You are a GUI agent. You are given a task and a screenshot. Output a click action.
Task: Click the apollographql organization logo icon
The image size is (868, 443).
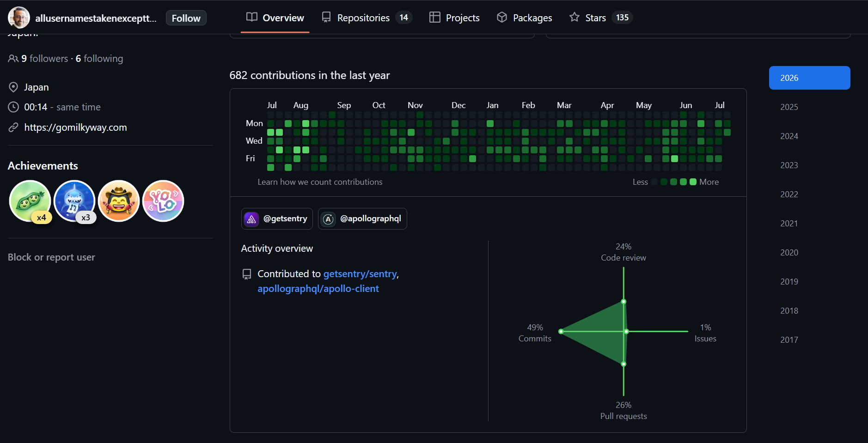pyautogui.click(x=328, y=219)
